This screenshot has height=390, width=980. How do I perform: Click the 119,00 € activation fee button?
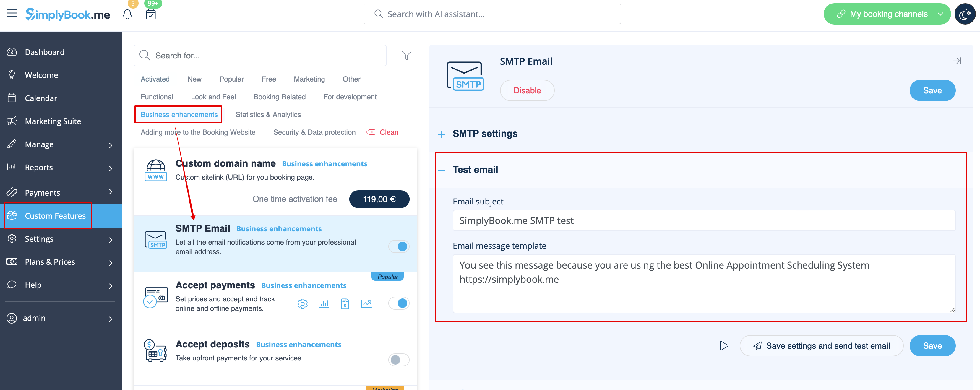click(x=379, y=199)
